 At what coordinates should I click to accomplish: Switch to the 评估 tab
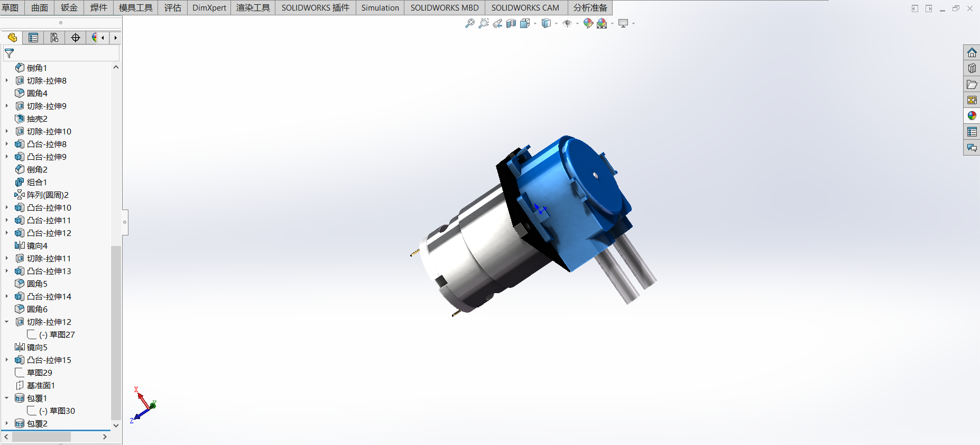coord(173,7)
